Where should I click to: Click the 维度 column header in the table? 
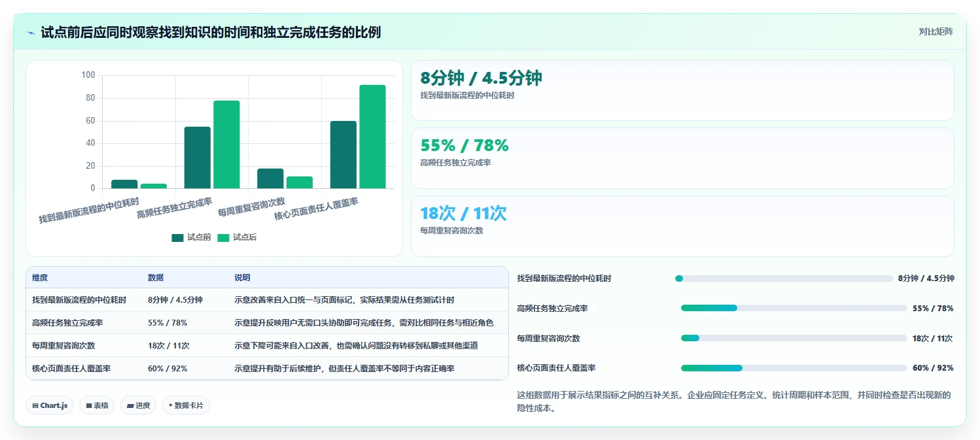pos(40,278)
